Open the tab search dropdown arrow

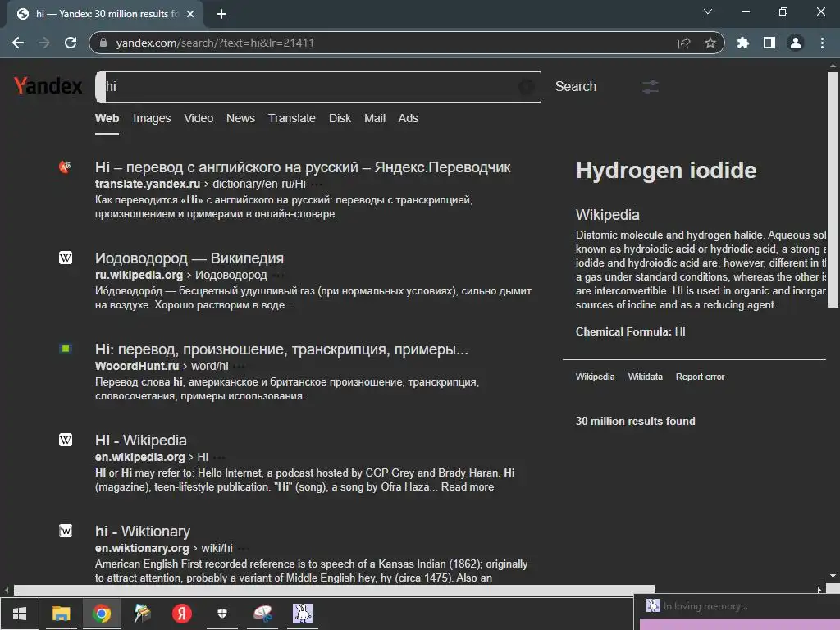[708, 11]
